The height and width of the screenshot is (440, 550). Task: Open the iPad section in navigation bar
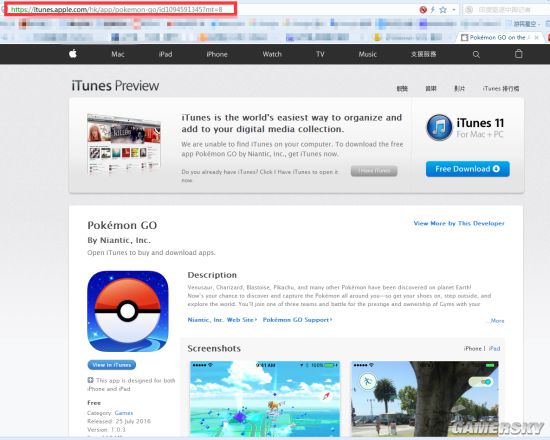[165, 54]
